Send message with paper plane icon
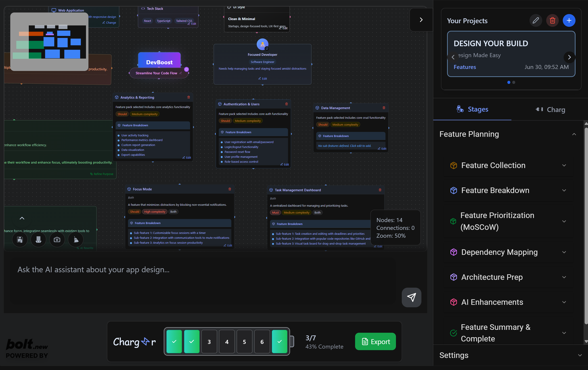This screenshot has width=588, height=370. [411, 297]
